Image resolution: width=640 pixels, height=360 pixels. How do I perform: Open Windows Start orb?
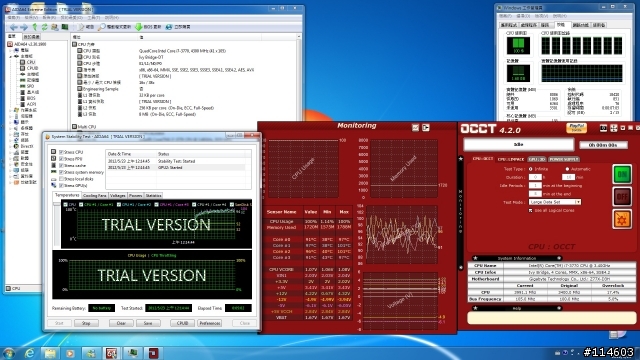click(9, 353)
